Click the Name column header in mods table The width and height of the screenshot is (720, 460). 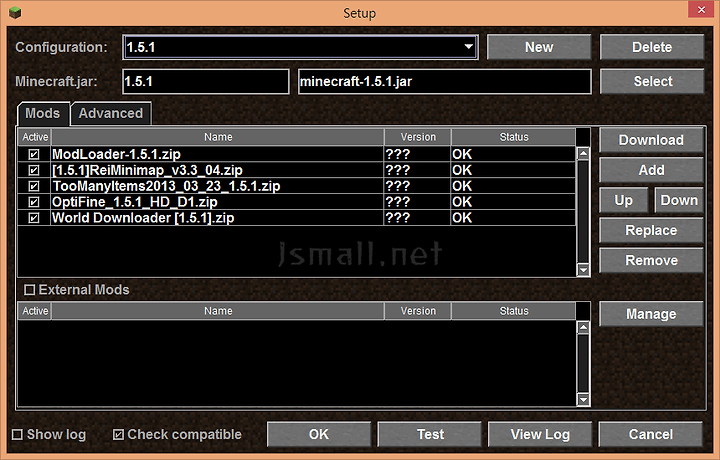[218, 137]
